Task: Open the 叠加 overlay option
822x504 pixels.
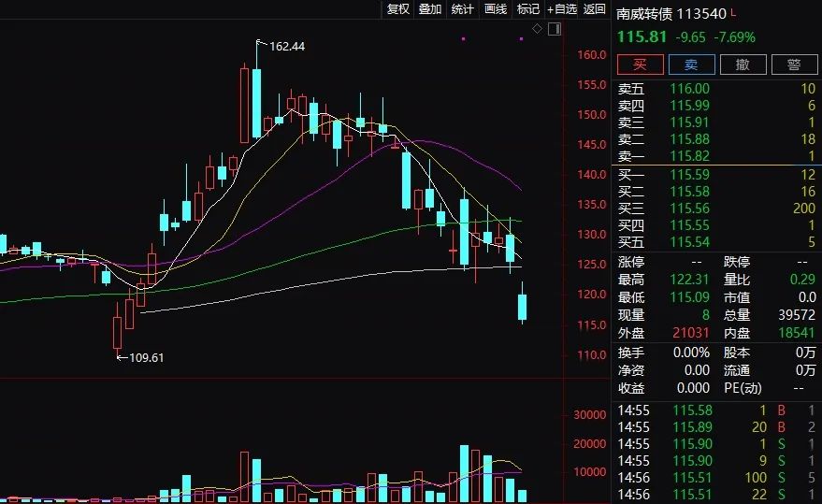Action: coord(430,9)
